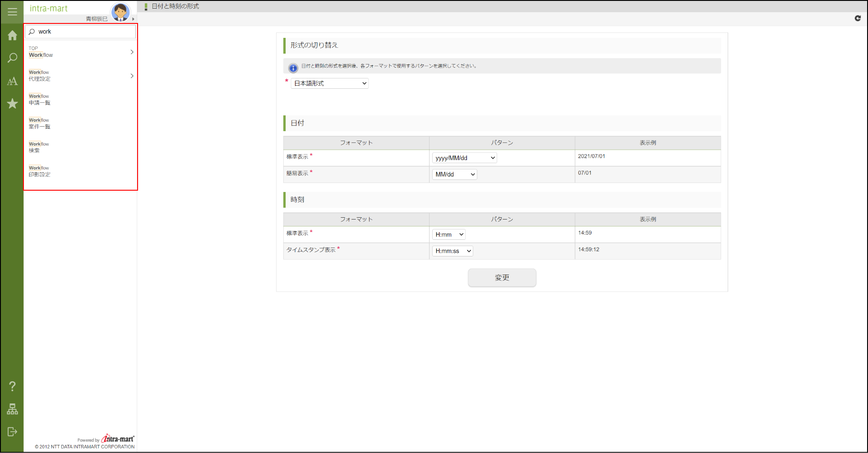Open favorites via the star icon
Image resolution: width=868 pixels, height=453 pixels.
(12, 104)
